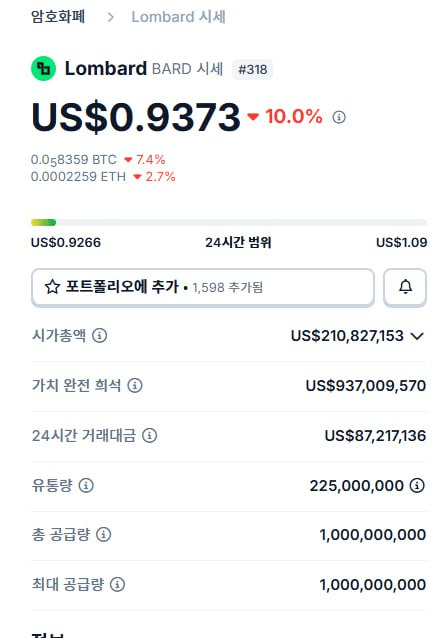
Task: Click info icon beside 유통량 label
Action: point(86,485)
